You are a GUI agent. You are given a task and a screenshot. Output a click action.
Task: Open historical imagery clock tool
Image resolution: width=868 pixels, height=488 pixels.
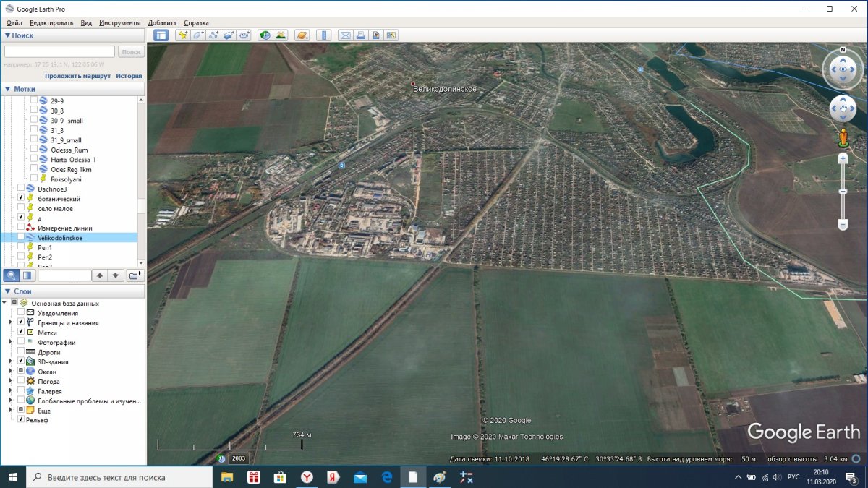265,35
